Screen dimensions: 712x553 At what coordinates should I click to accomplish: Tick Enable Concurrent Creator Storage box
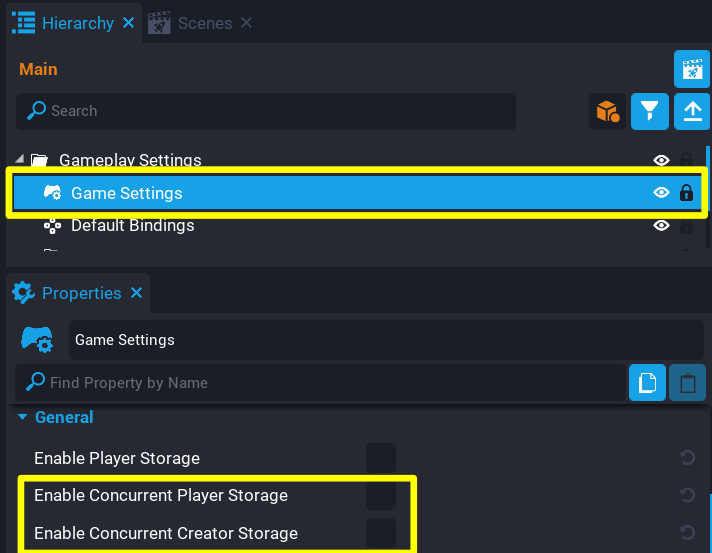[380, 533]
